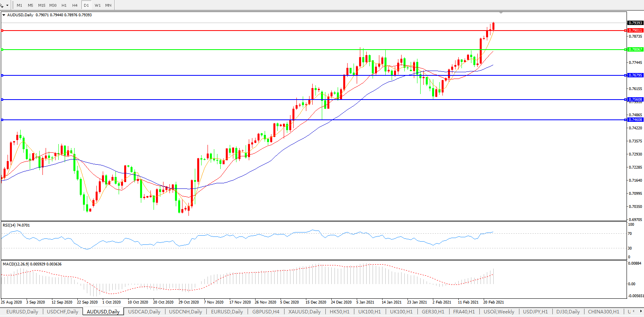Viewport: 644px width, 317px height.
Task: Click the grey chart shift triangle marker
Action: coord(501,13)
